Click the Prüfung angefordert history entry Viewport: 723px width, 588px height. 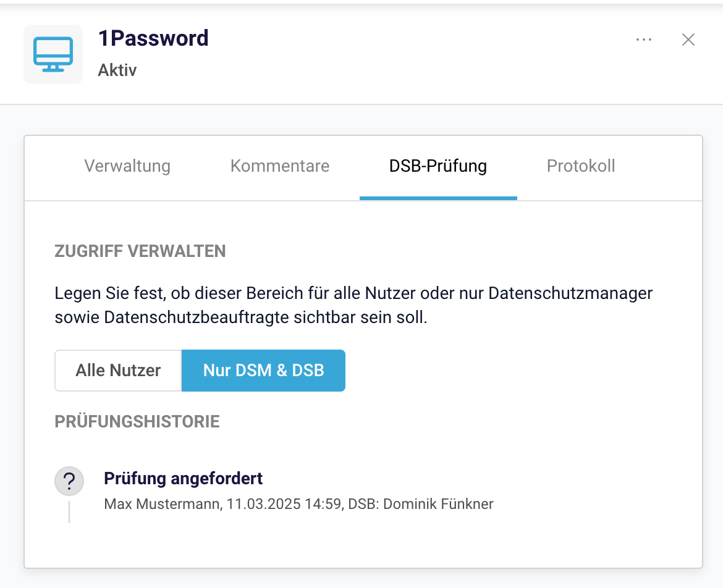[183, 478]
